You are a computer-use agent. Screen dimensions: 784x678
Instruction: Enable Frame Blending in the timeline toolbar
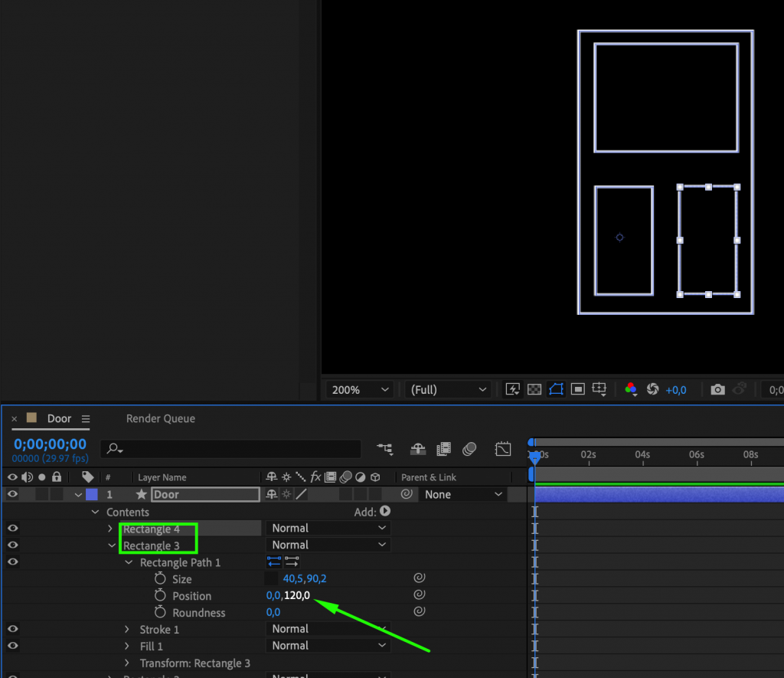click(x=443, y=450)
